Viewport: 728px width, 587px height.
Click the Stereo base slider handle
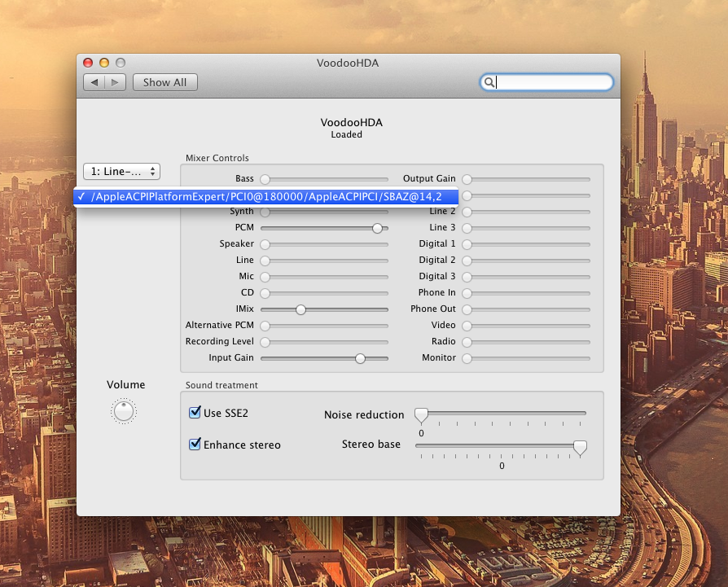tap(580, 448)
